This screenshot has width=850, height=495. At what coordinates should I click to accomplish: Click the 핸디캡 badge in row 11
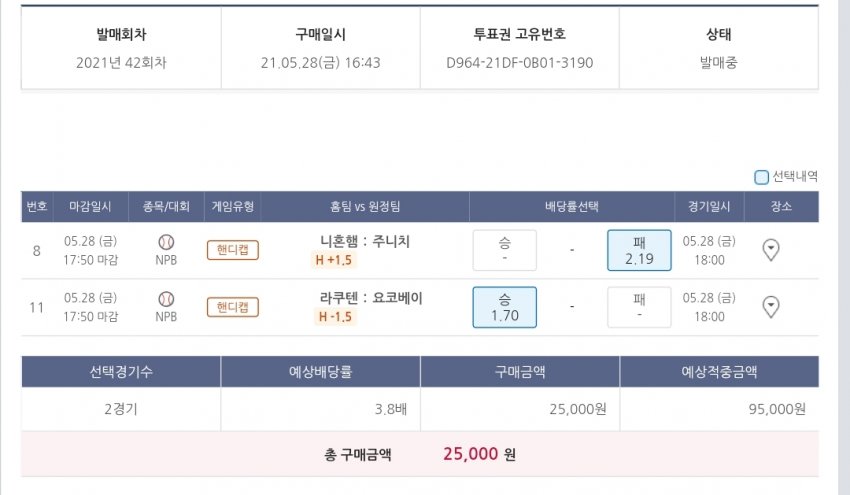point(233,307)
